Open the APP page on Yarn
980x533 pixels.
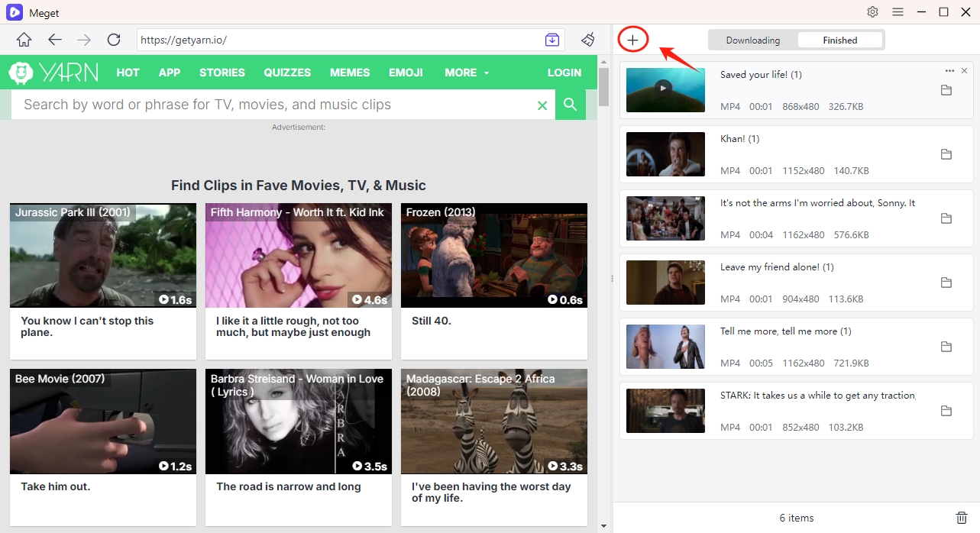click(x=170, y=73)
